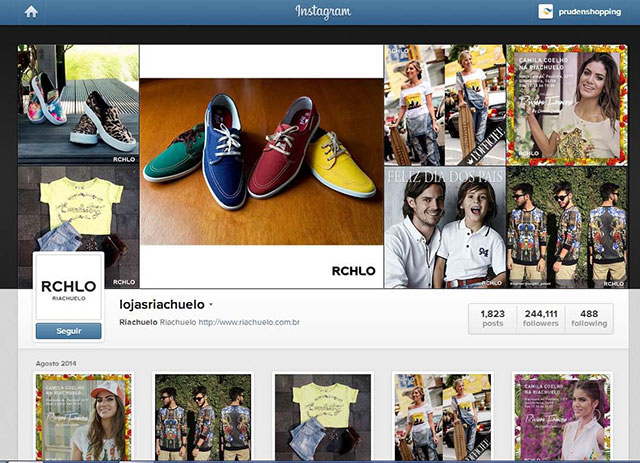Click RCHLO Riachuelo profile picture
Viewport: 640px width, 463px height.
point(69,286)
